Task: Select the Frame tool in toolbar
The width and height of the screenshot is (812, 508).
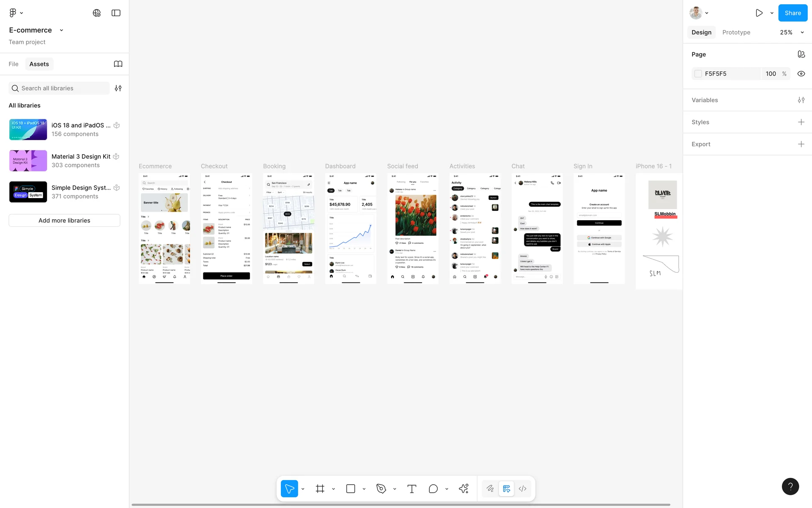Action: [x=320, y=489]
